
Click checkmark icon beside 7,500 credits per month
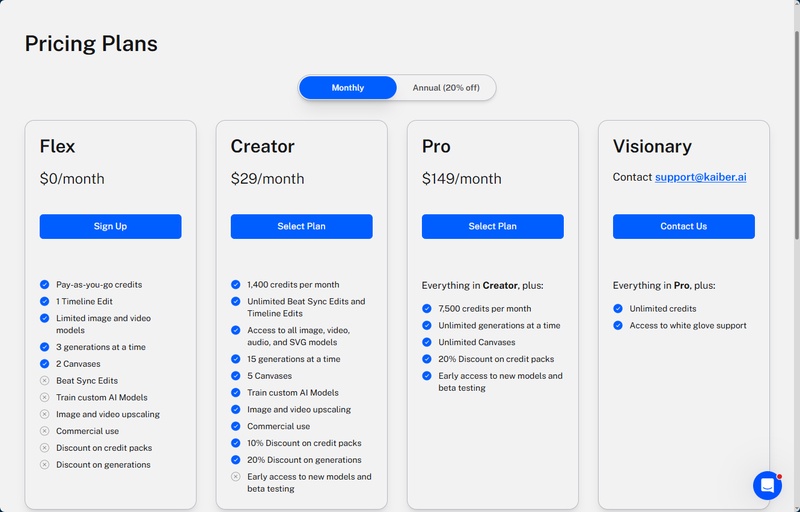(427, 309)
